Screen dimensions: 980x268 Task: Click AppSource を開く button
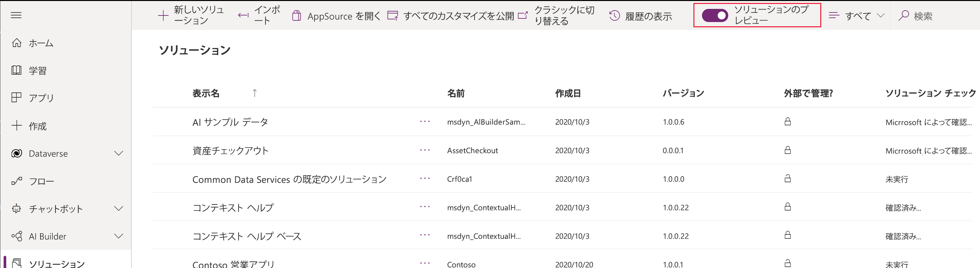tap(336, 15)
